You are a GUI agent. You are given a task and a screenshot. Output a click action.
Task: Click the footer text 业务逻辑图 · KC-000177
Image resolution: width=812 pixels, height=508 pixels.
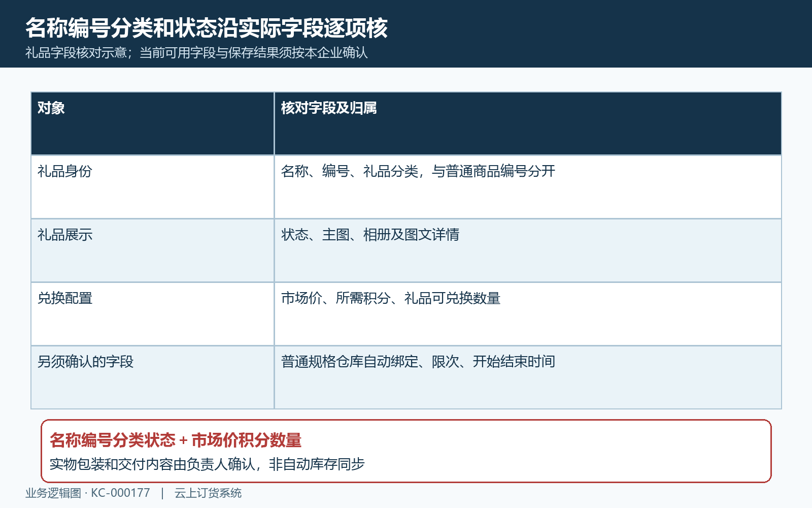(88, 493)
